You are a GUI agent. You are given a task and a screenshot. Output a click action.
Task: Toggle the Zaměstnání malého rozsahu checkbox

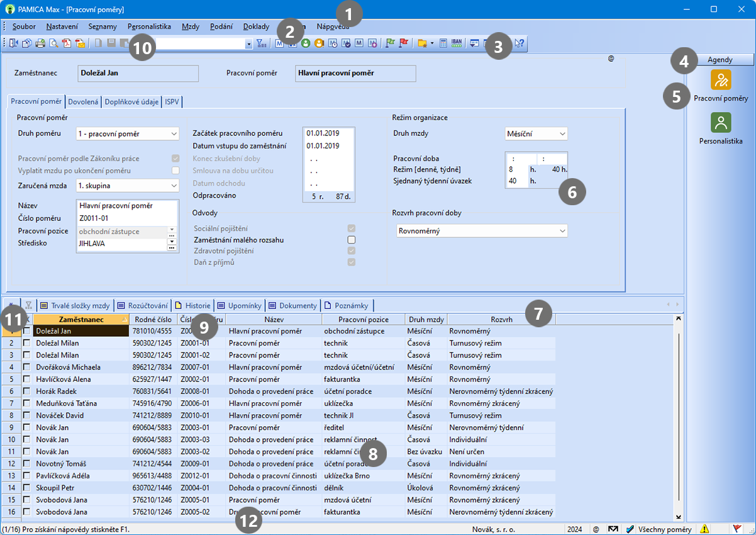[x=352, y=240]
